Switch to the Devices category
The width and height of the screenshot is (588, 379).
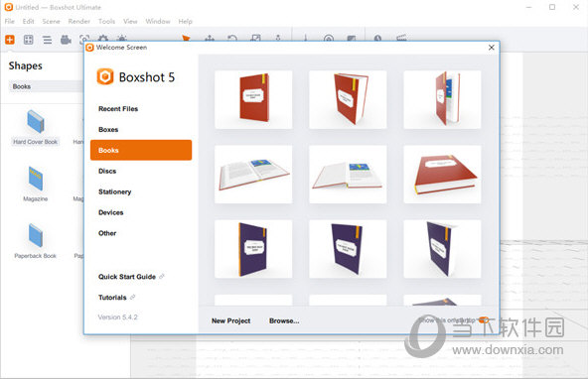coord(110,212)
